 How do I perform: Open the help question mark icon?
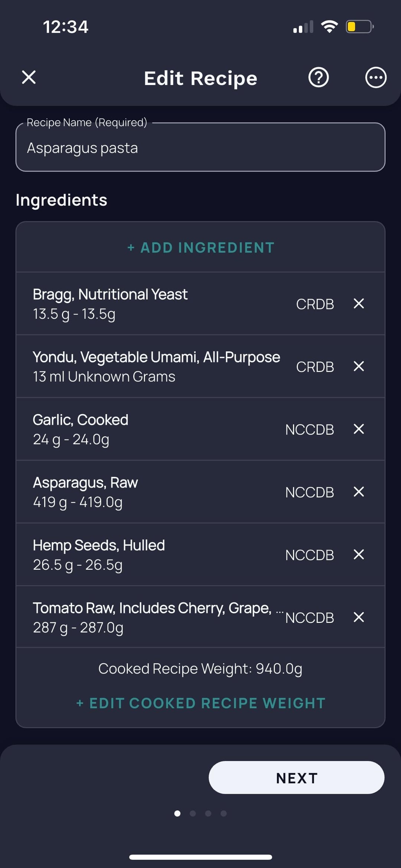(319, 78)
